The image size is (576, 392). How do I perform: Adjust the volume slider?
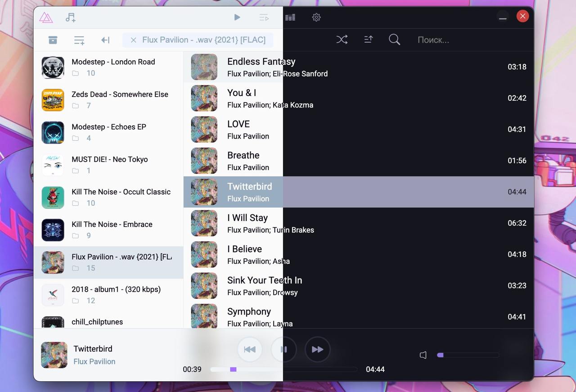tap(468, 355)
